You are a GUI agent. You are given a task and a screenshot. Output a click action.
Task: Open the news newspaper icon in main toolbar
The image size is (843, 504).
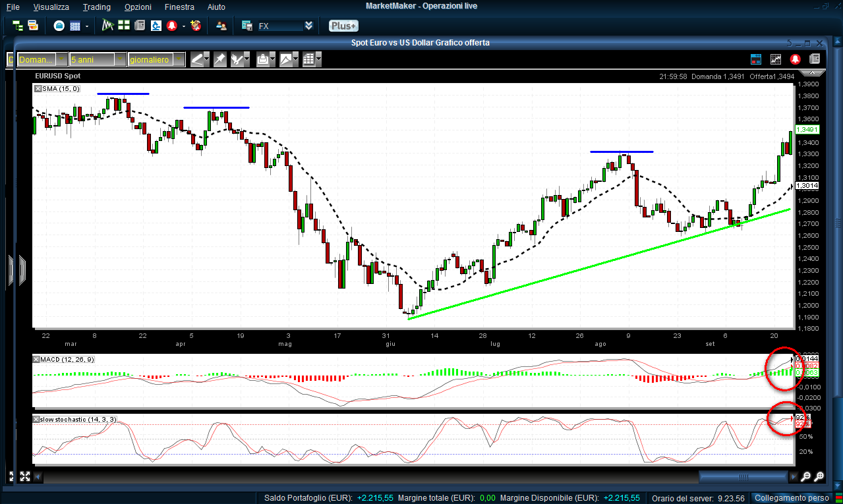[x=139, y=26]
